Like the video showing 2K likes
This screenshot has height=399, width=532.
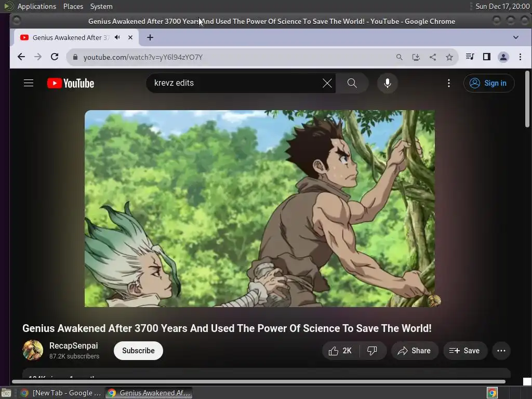pos(341,351)
